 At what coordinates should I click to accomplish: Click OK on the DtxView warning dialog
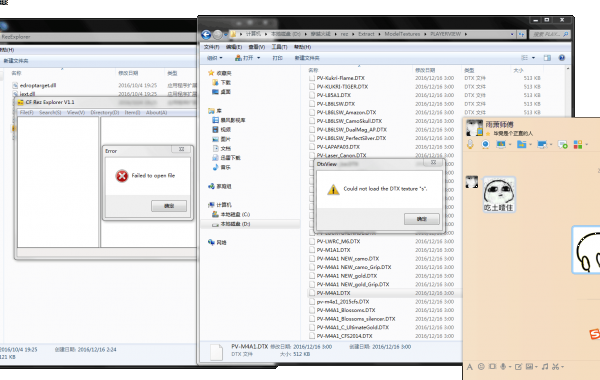(422, 219)
